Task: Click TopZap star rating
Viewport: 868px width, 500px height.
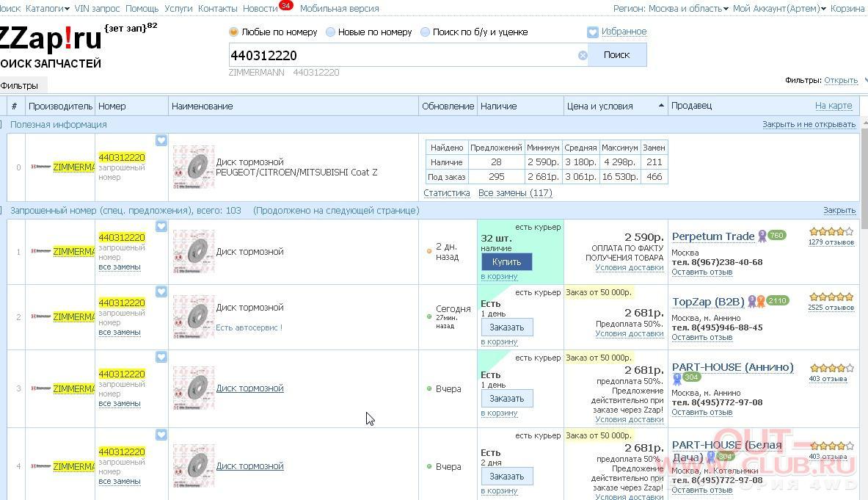Action: pos(831,297)
